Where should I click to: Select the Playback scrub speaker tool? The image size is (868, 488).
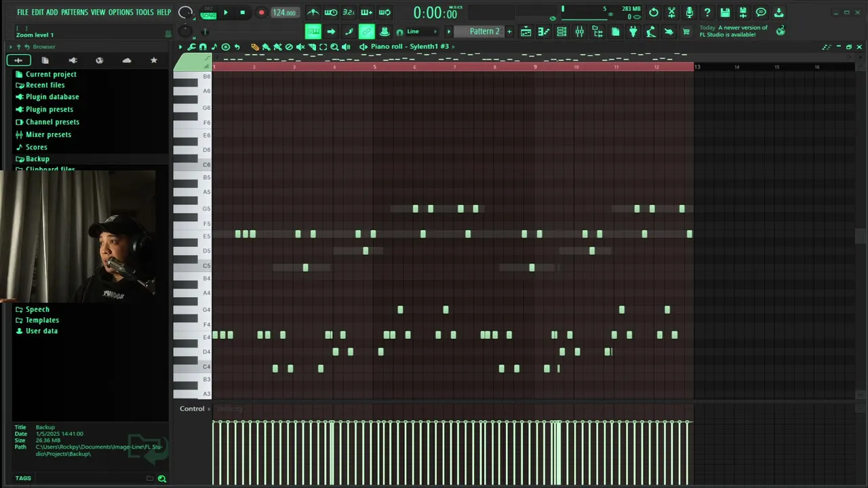(x=346, y=47)
